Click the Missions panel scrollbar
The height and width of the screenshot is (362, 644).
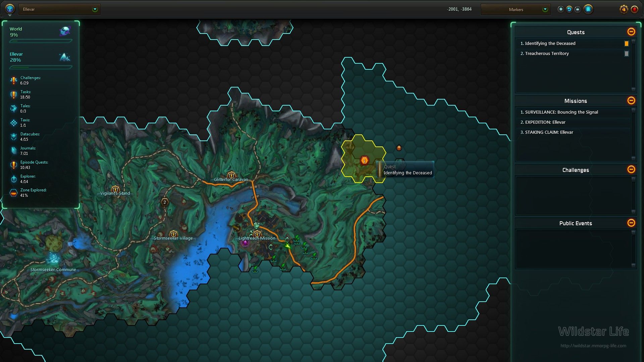click(633, 134)
